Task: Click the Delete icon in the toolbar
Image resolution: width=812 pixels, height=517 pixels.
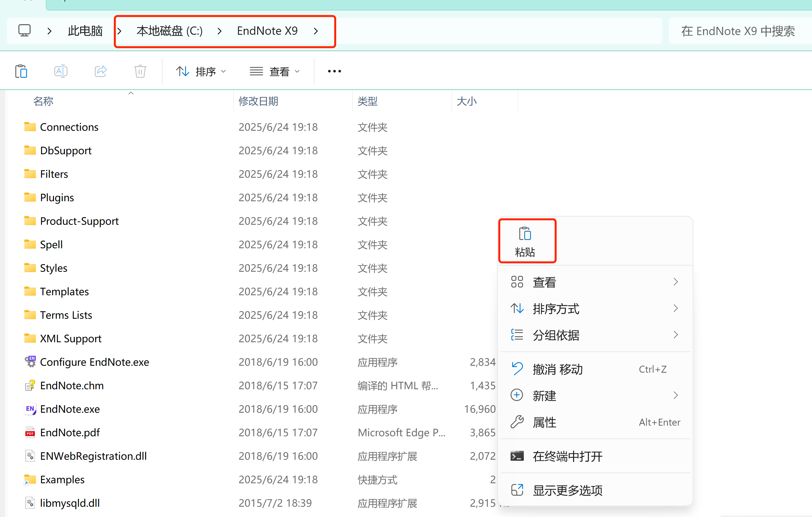Action: coord(140,71)
